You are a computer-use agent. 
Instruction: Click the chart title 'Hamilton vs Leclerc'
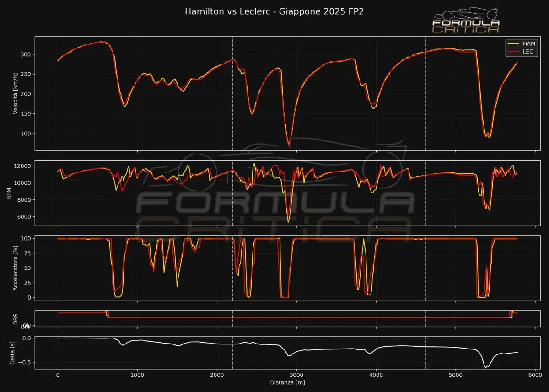274,11
